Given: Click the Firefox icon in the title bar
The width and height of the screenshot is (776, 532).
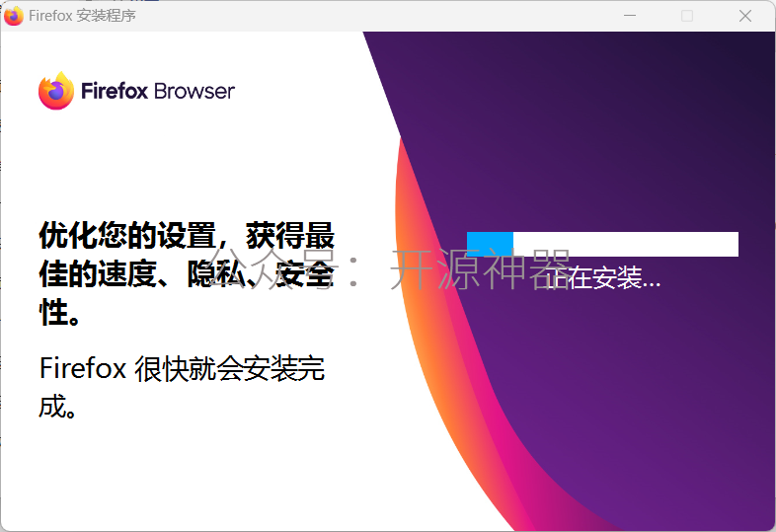Looking at the screenshot, I should 14,16.
